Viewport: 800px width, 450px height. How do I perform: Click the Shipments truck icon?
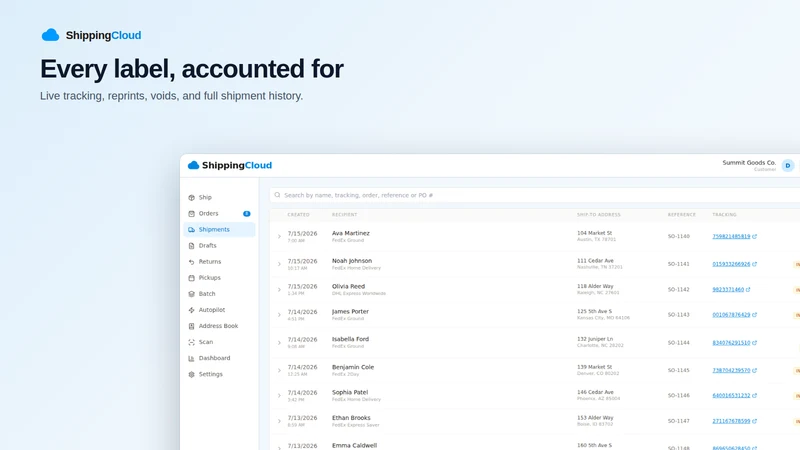191,230
